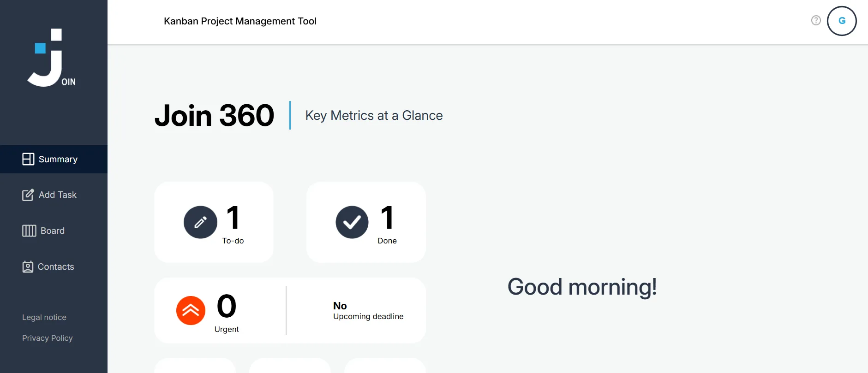This screenshot has height=373, width=868.
Task: Open the Legal notice link
Action: click(44, 317)
